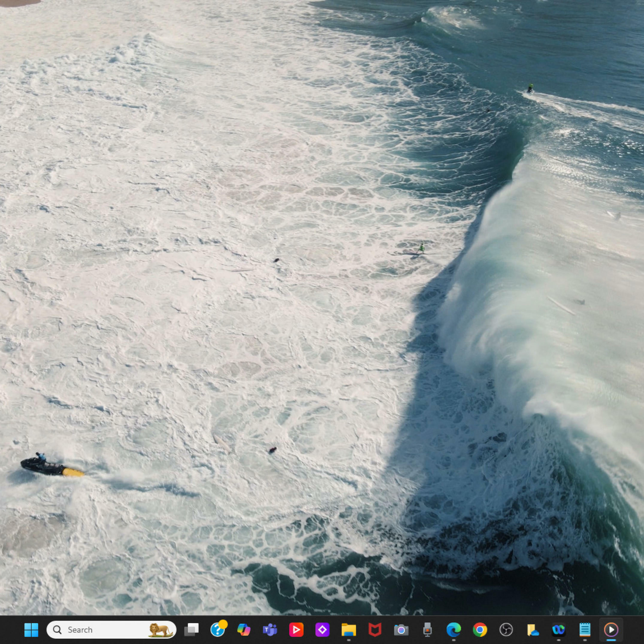The height and width of the screenshot is (644, 644).
Task: Launch Microsoft Copilot from the taskbar
Action: tap(244, 630)
